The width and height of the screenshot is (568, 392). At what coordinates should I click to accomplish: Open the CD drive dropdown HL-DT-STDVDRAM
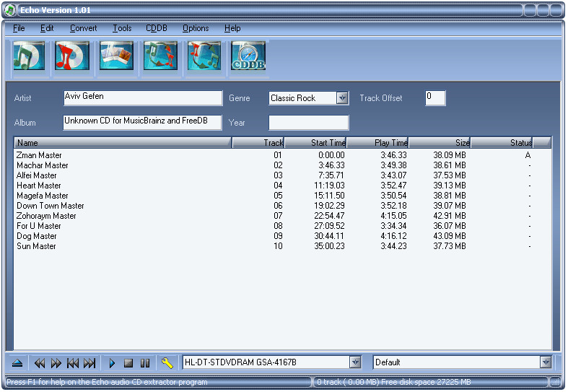pyautogui.click(x=355, y=362)
